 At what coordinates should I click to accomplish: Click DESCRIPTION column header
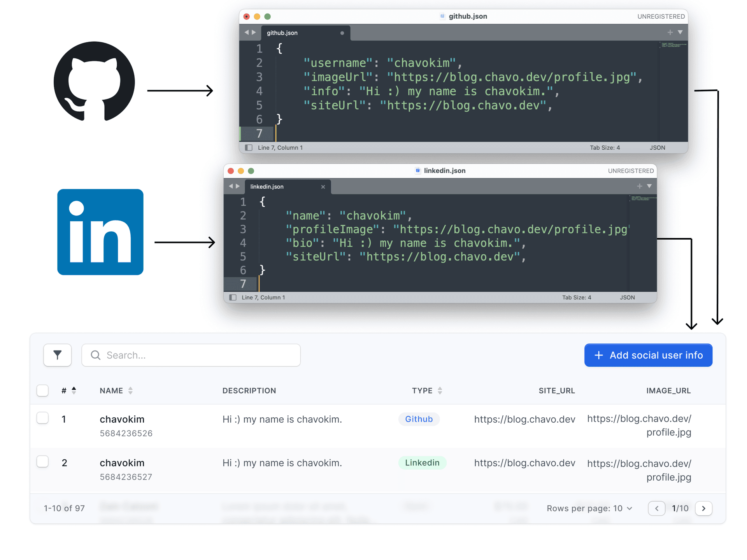[249, 390]
